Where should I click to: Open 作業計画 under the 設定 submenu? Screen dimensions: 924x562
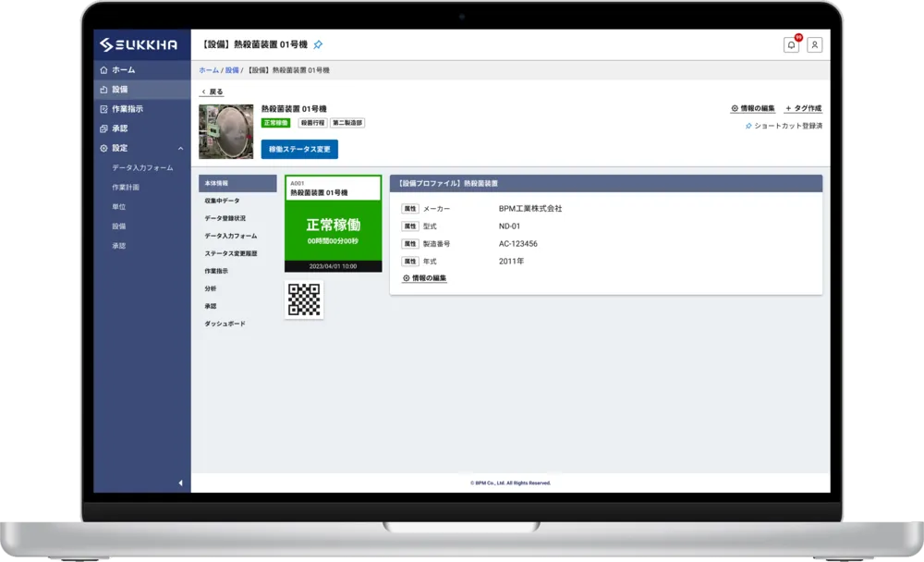[126, 187]
